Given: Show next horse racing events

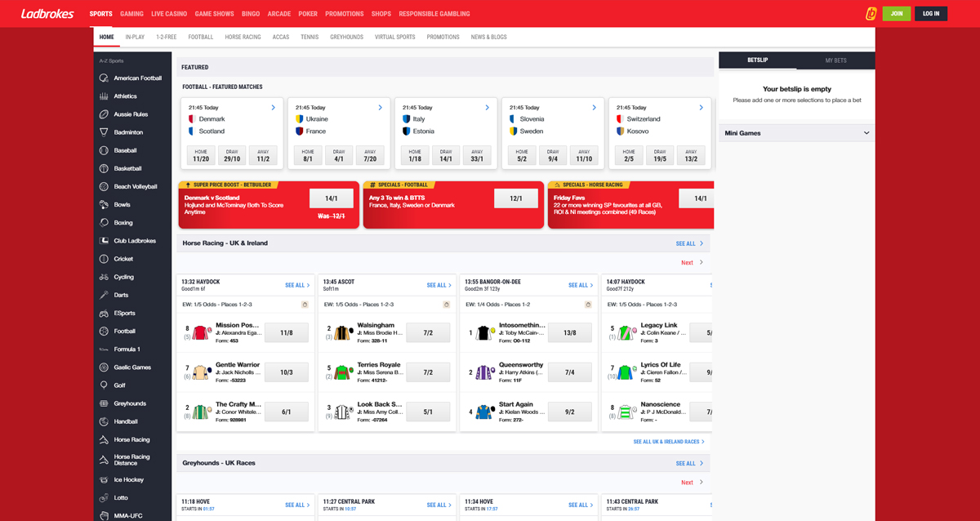Looking at the screenshot, I should pos(692,263).
